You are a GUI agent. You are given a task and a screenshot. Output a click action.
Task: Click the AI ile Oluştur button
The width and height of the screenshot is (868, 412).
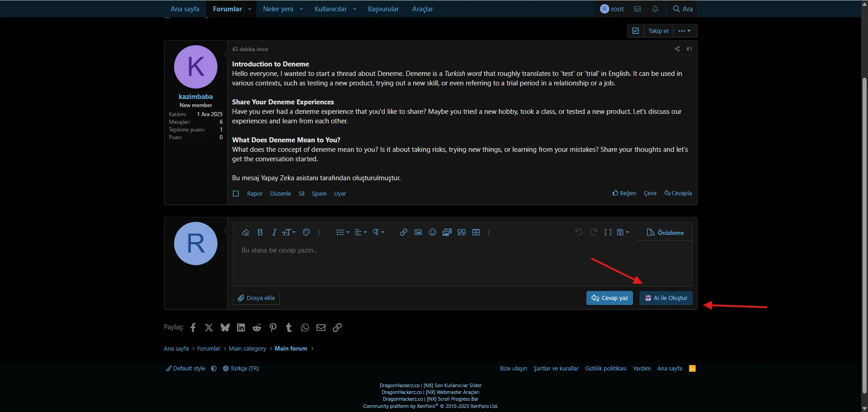666,298
